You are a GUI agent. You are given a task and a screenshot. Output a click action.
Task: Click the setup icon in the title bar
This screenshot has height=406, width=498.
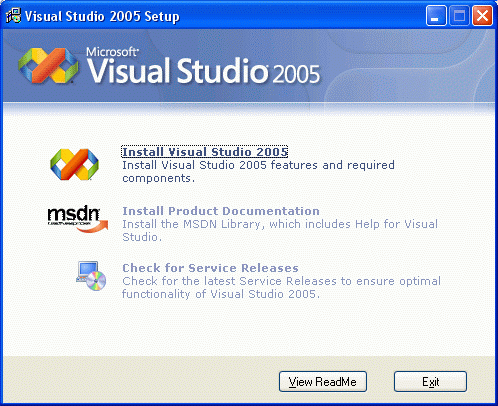click(13, 15)
